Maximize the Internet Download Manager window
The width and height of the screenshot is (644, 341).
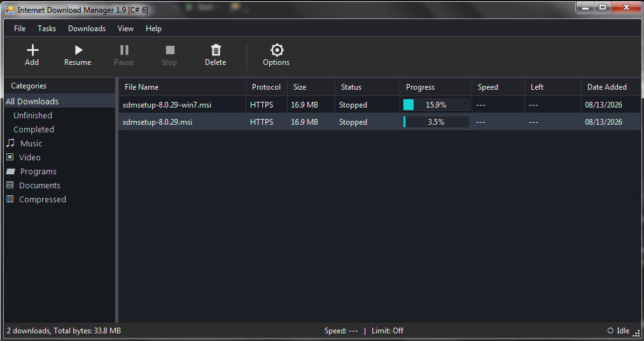(x=603, y=8)
